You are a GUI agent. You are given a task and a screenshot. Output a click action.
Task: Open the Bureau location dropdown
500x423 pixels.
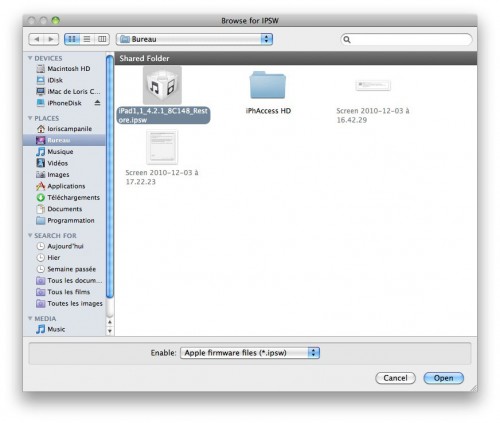click(195, 39)
